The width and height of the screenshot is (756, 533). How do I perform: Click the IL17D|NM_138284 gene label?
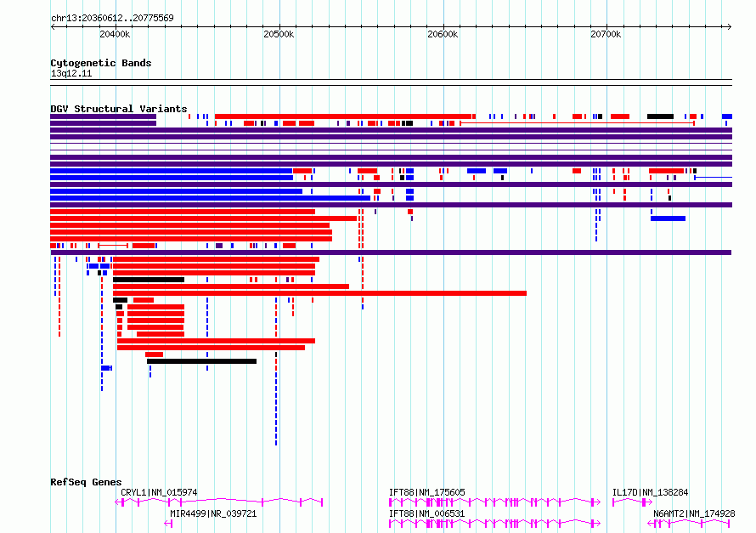[x=650, y=492]
